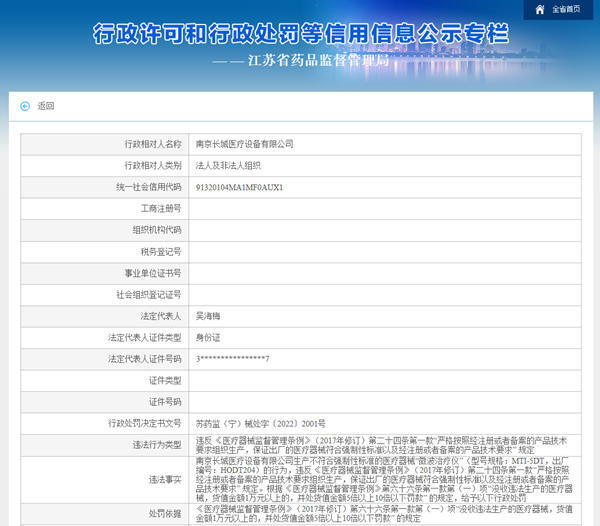Select the label 行政相对人名称
The width and height of the screenshot is (600, 526).
click(153, 144)
